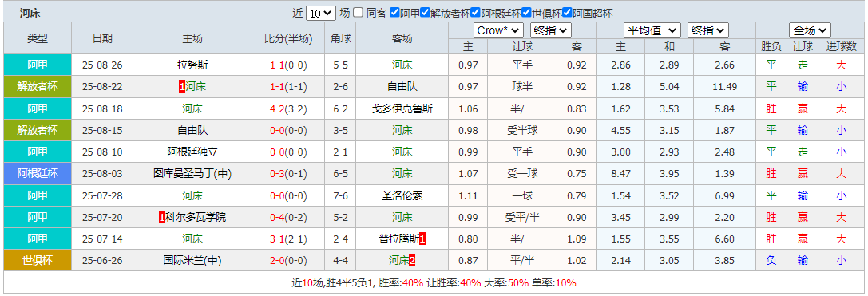
Task: Toggle the 阿根廷杯 filter checkbox
Action: (x=475, y=13)
